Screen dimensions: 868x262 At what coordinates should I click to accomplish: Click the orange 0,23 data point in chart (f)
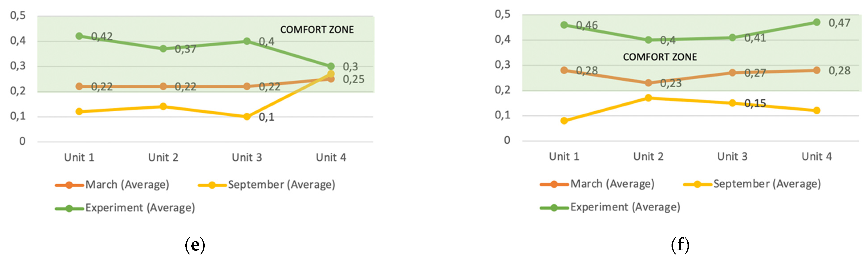coord(648,83)
